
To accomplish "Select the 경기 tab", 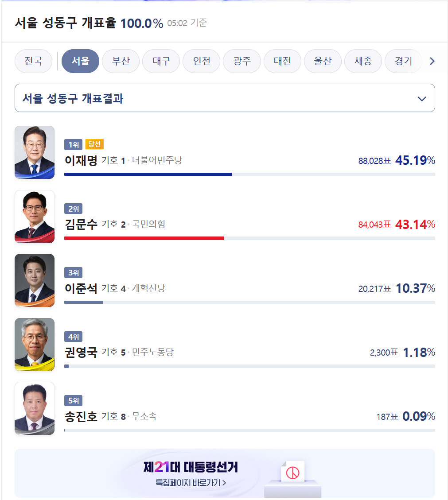I will pyautogui.click(x=402, y=61).
